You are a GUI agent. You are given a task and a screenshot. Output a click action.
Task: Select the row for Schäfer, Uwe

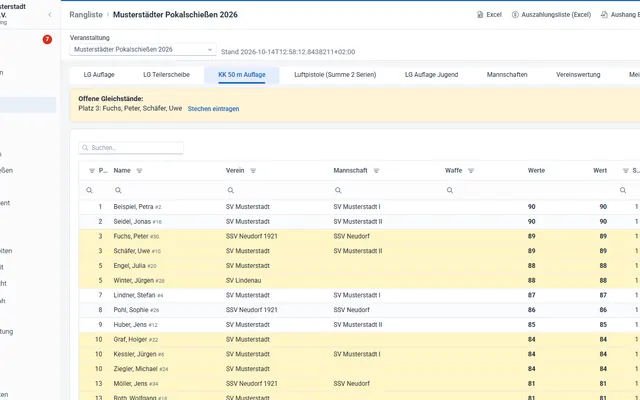359,251
